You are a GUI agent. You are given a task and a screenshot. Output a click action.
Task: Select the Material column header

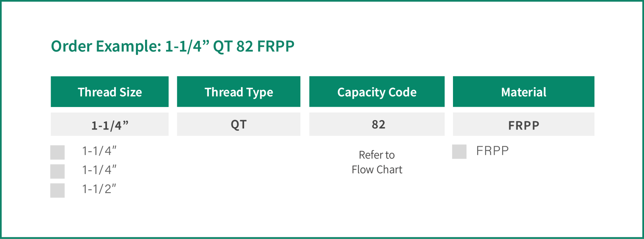tap(524, 92)
